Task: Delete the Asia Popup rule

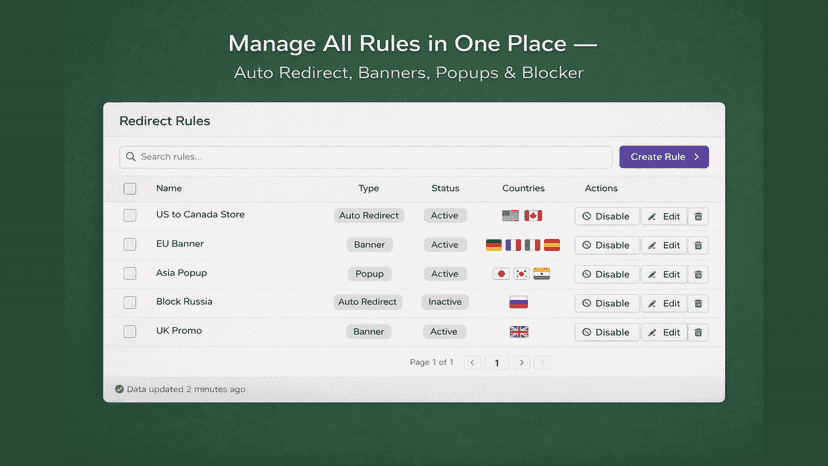Action: point(698,274)
